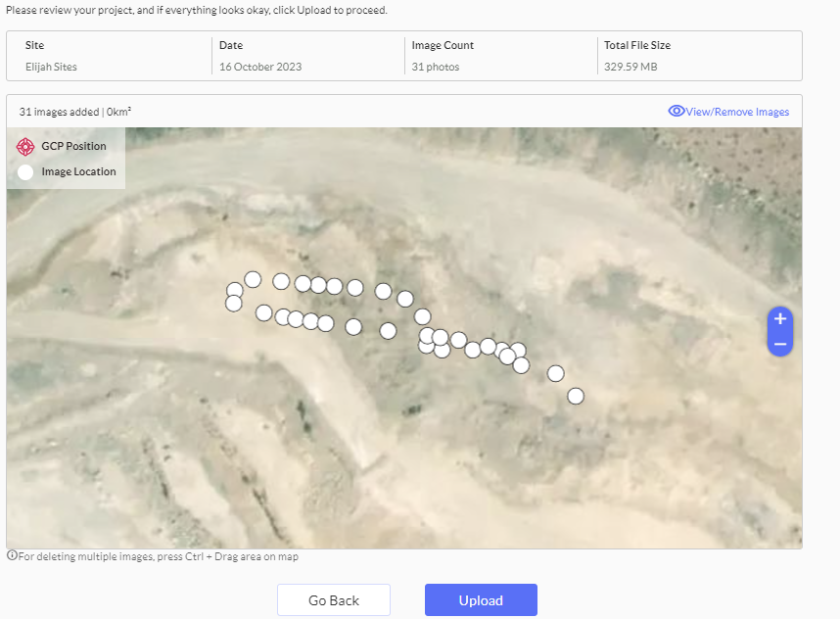Click the 329.59 MB total file size
The image size is (840, 619).
(x=633, y=67)
